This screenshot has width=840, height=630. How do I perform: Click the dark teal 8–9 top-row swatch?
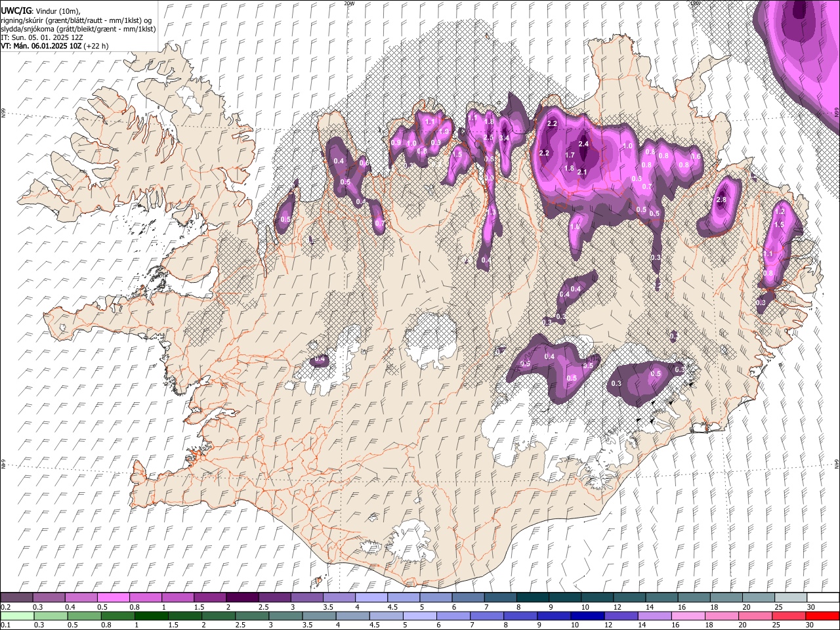pos(532,598)
